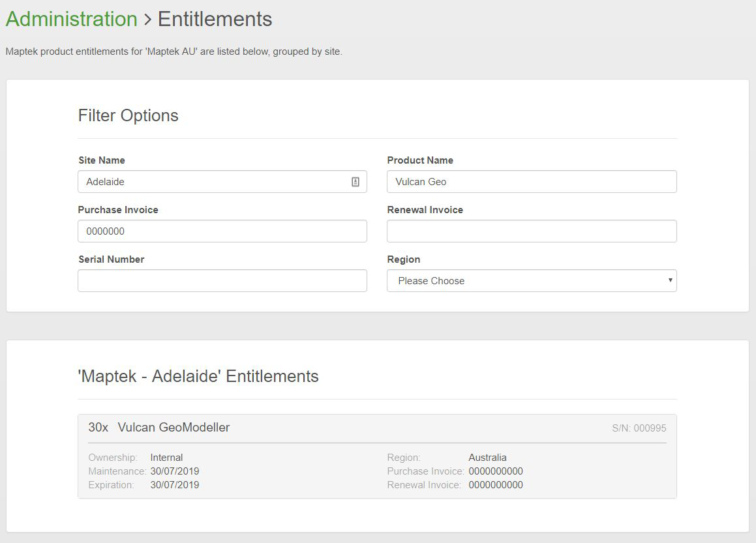Click the Product Name label
756x543 pixels.
click(x=420, y=160)
